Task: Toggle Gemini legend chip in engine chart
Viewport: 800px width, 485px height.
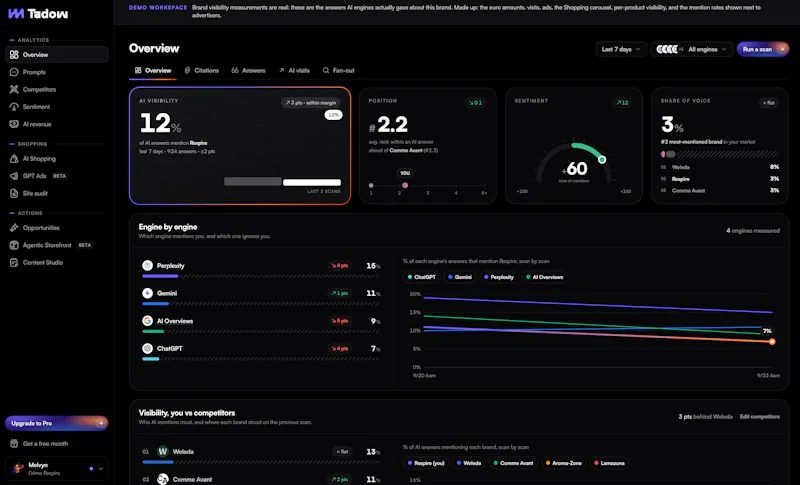Action: (460, 277)
